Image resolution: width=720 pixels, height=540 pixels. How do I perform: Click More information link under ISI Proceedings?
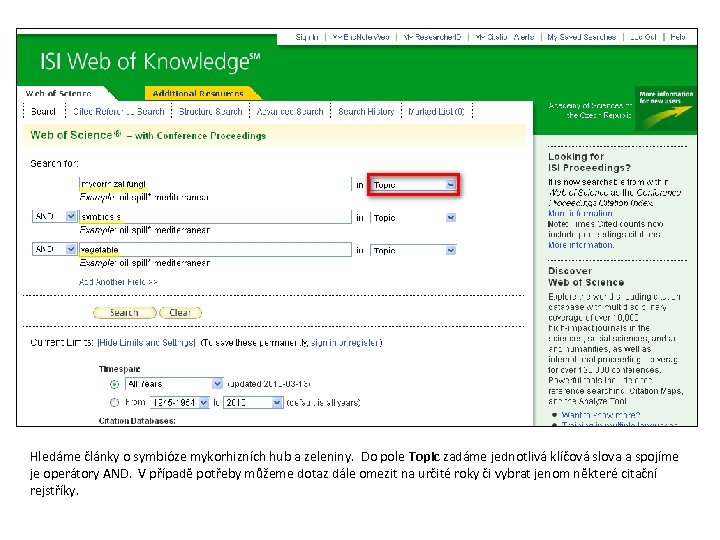coord(580,213)
